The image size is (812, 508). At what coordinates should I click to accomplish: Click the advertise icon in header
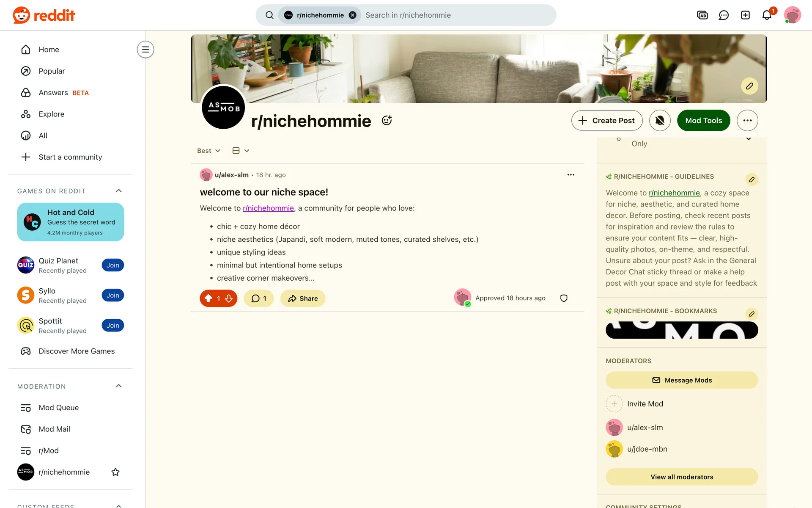[x=702, y=15]
